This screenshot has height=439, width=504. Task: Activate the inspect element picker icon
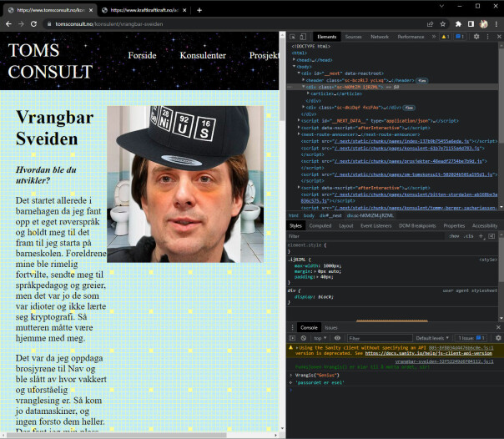pyautogui.click(x=292, y=37)
